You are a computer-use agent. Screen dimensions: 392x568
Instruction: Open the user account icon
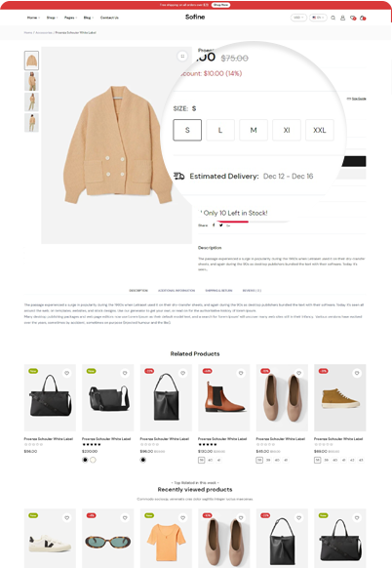coord(342,18)
